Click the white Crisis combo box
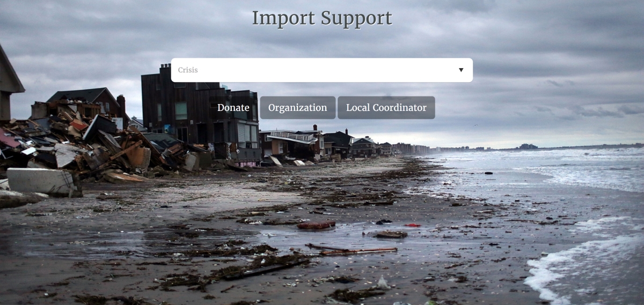 (322, 70)
